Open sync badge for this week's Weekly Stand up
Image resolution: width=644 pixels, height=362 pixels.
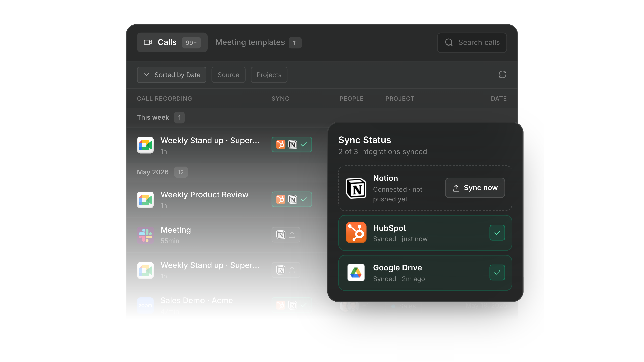[x=292, y=144]
